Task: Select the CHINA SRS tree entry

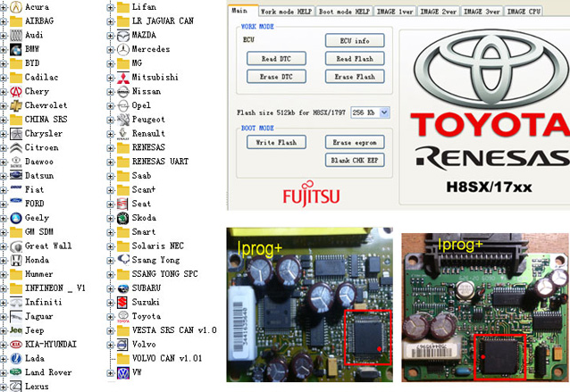Action: 46,120
